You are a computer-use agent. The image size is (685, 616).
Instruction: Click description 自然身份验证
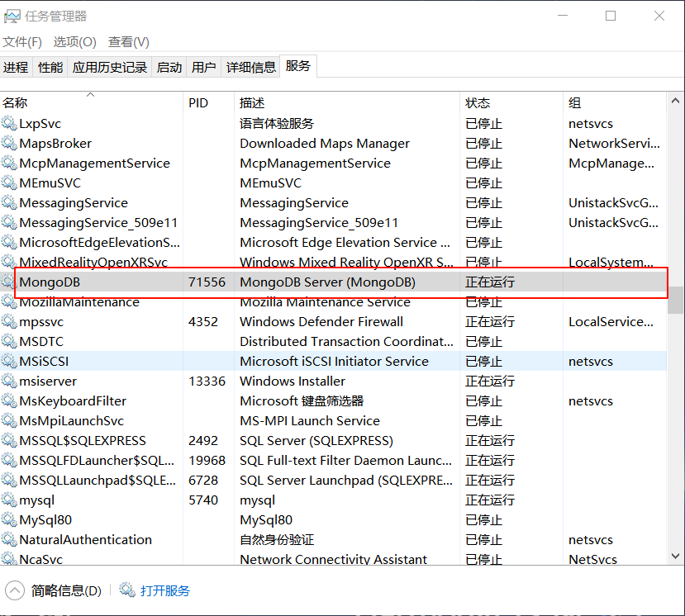pyautogui.click(x=277, y=539)
